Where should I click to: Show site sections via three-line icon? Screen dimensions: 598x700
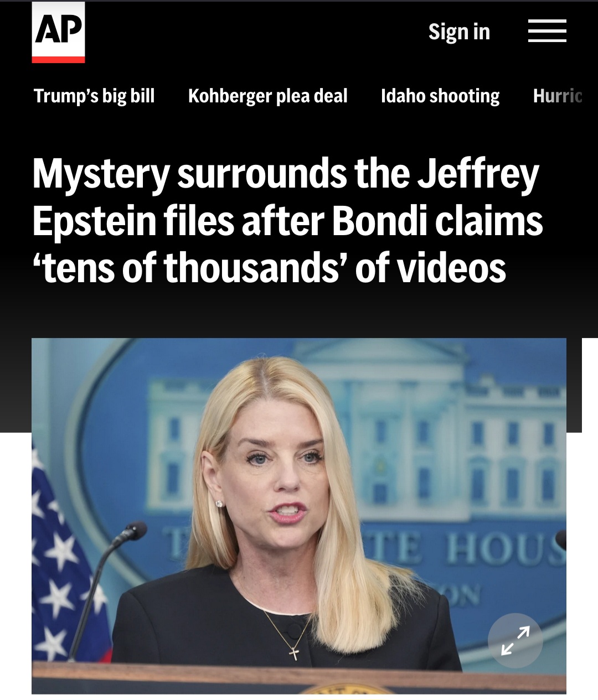pos(547,31)
